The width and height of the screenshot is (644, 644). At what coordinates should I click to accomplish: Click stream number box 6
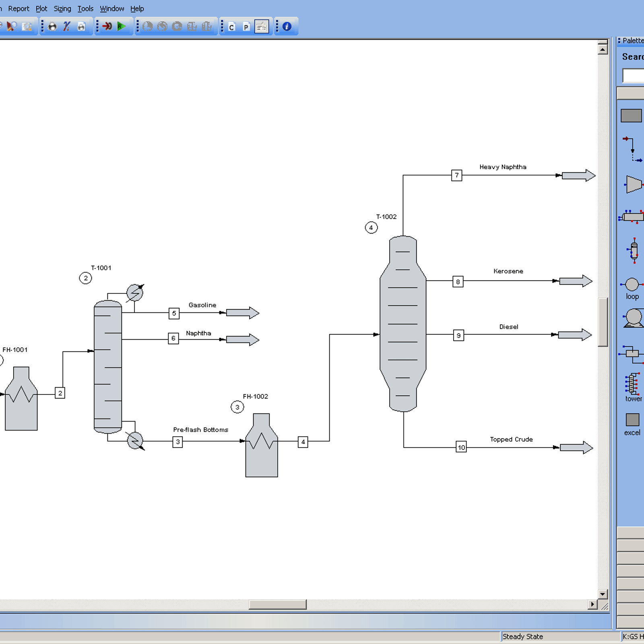point(173,338)
